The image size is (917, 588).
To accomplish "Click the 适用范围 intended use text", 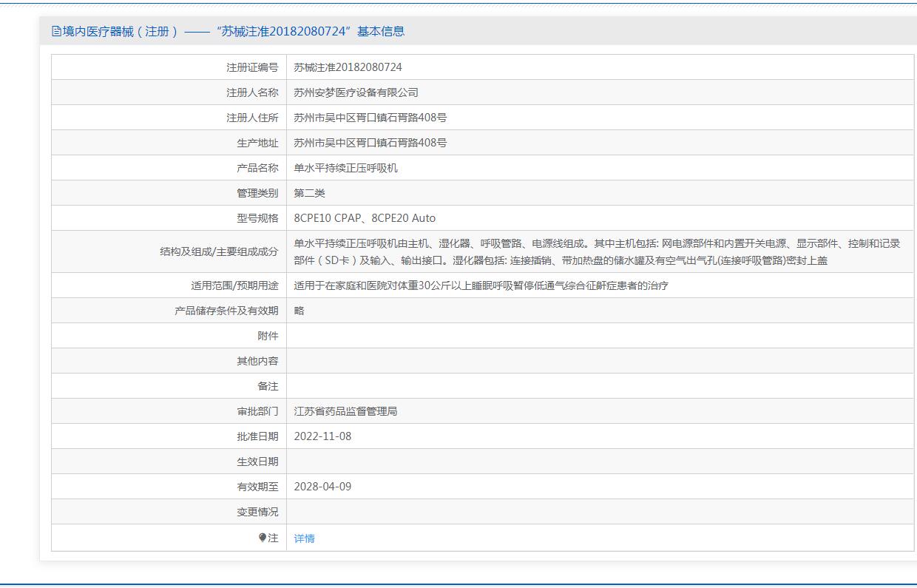I will pyautogui.click(x=481, y=285).
